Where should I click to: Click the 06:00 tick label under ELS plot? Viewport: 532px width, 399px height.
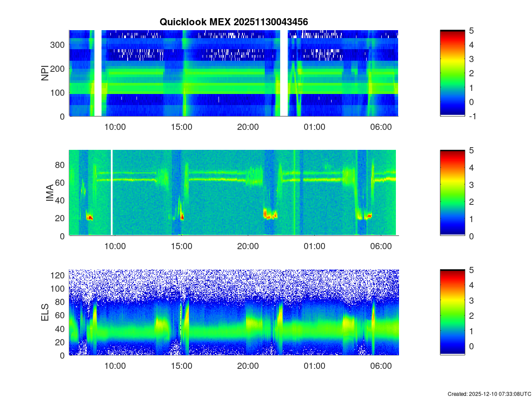click(x=381, y=366)
